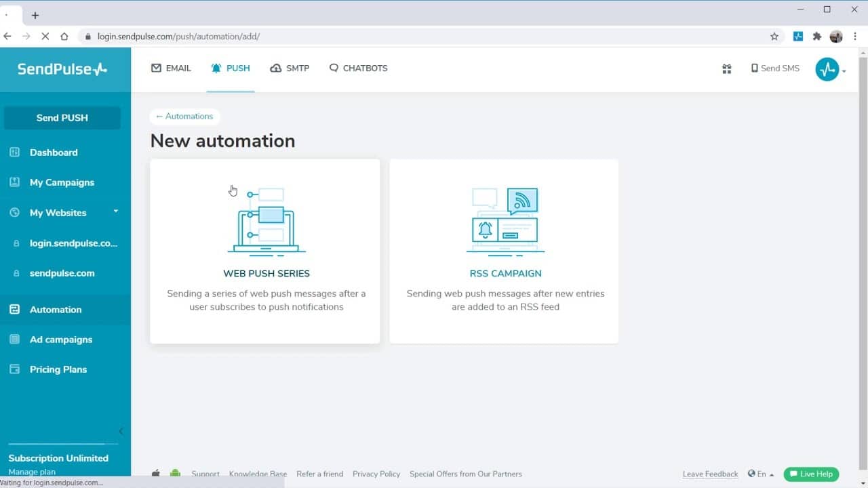Open the En language selector
The height and width of the screenshot is (488, 868).
coord(761,474)
